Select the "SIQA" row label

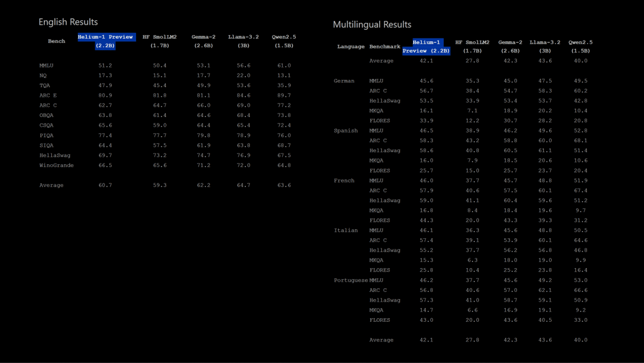click(47, 146)
